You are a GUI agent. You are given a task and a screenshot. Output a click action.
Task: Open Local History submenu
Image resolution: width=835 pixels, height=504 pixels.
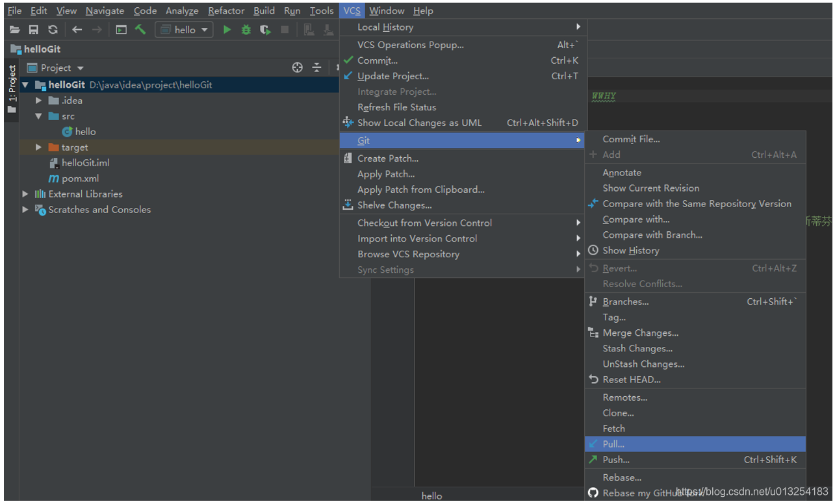462,27
